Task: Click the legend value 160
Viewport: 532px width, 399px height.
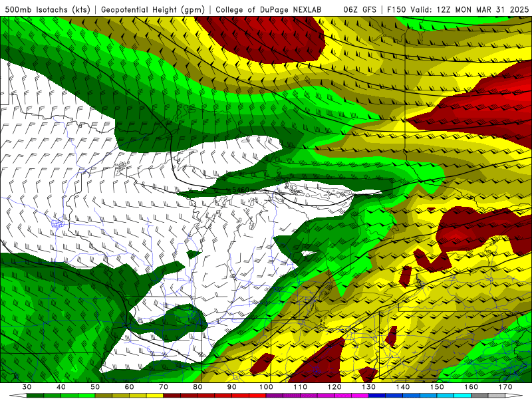Action: (x=471, y=387)
